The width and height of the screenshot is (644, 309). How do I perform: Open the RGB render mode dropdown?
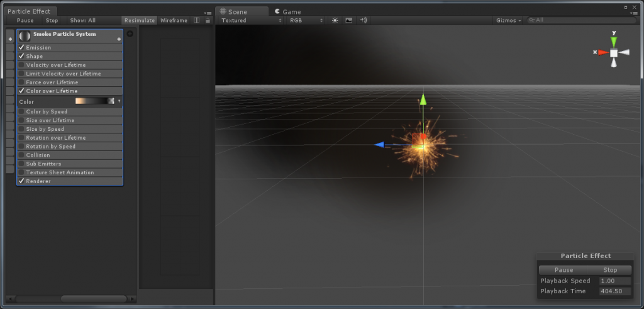point(306,20)
